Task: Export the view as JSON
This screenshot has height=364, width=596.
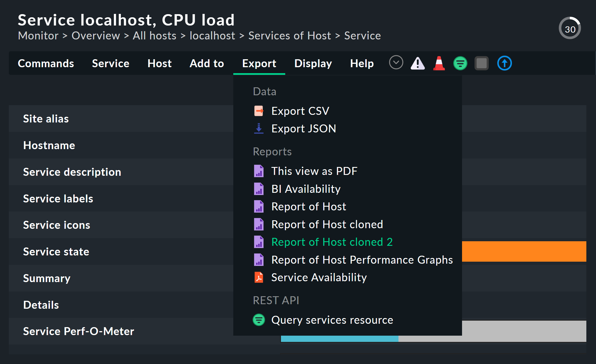Action: [x=303, y=128]
